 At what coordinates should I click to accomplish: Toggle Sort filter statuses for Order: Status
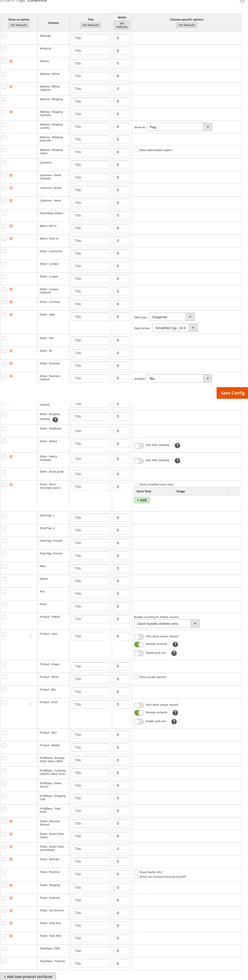coord(139,445)
